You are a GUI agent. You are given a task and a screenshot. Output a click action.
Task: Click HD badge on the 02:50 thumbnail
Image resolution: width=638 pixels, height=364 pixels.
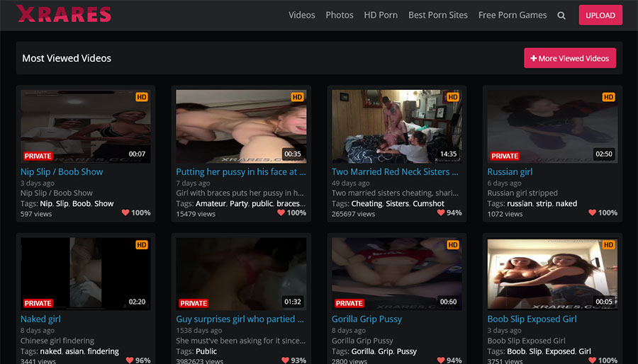(x=608, y=97)
